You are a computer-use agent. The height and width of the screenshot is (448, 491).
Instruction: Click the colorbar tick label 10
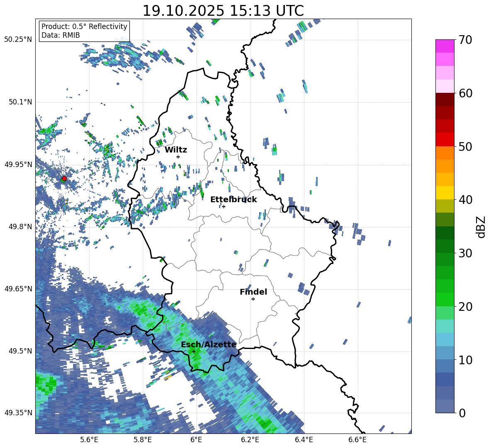coord(465,360)
